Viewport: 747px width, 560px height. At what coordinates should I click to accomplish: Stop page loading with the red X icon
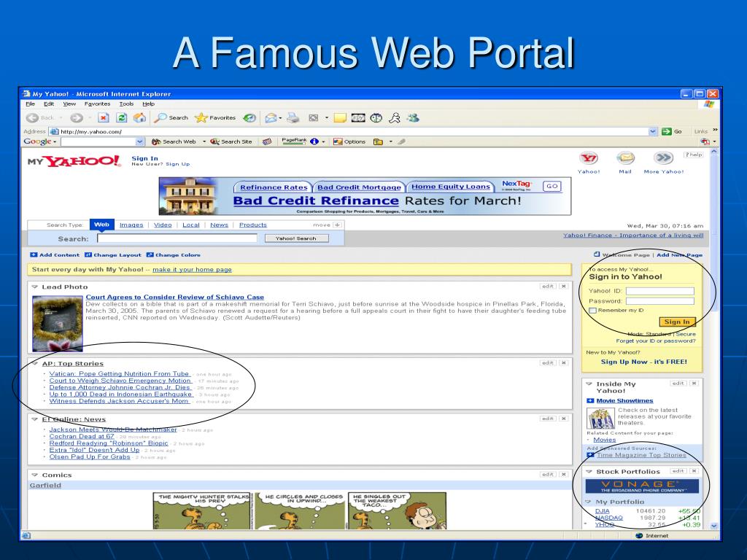click(x=104, y=117)
